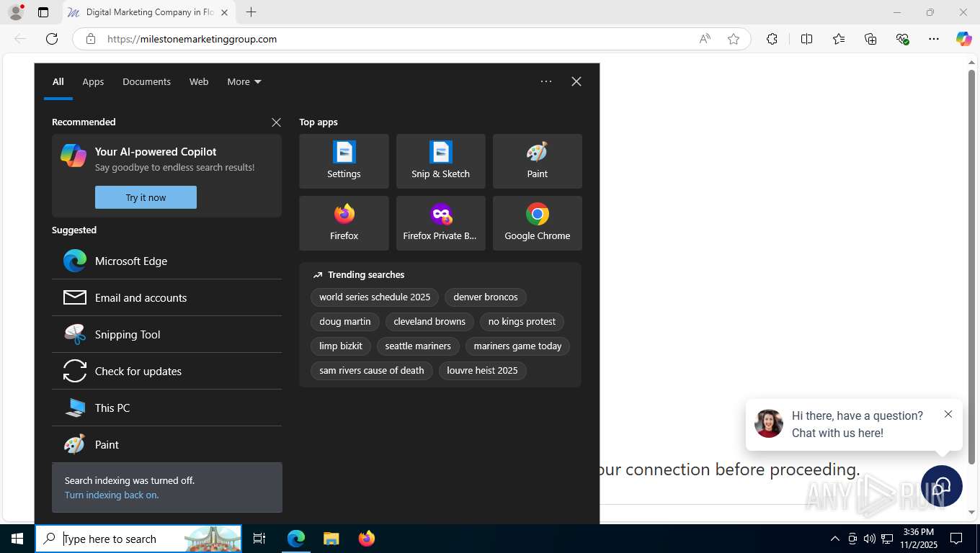Open Edge Settings and more menu
Screen dimensions: 980x553
934,39
